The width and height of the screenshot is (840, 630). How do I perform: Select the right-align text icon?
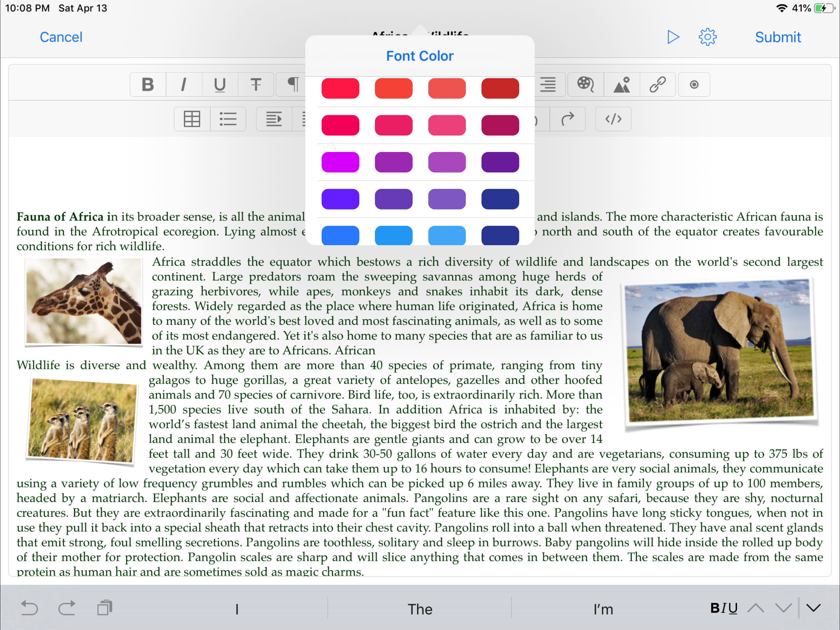pyautogui.click(x=548, y=84)
